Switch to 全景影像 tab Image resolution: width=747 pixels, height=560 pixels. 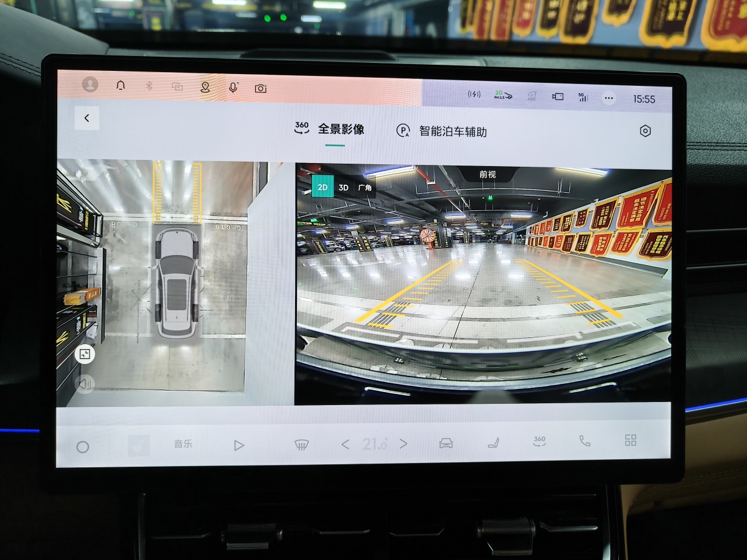click(x=329, y=129)
